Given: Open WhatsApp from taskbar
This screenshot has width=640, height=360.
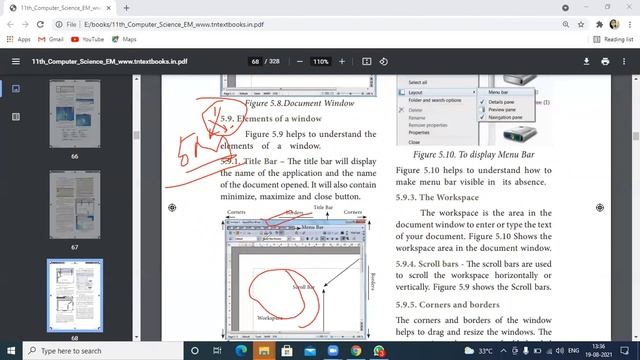Looking at the screenshot, I should 379,351.
